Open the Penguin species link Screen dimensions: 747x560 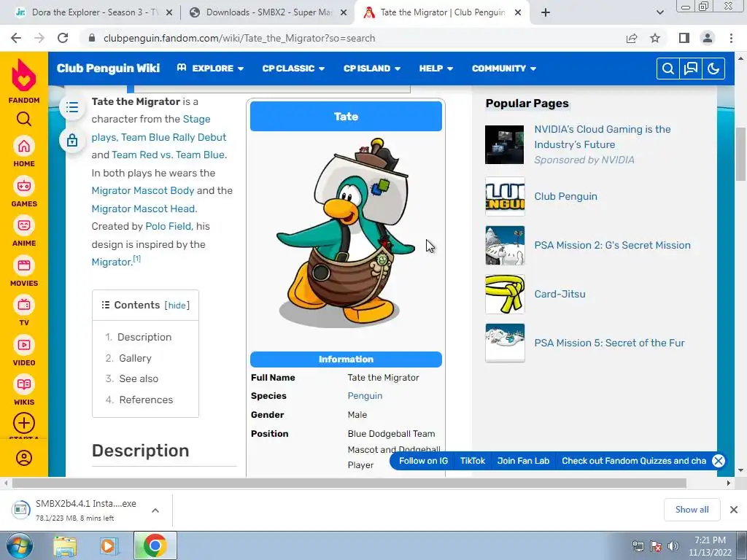click(365, 396)
